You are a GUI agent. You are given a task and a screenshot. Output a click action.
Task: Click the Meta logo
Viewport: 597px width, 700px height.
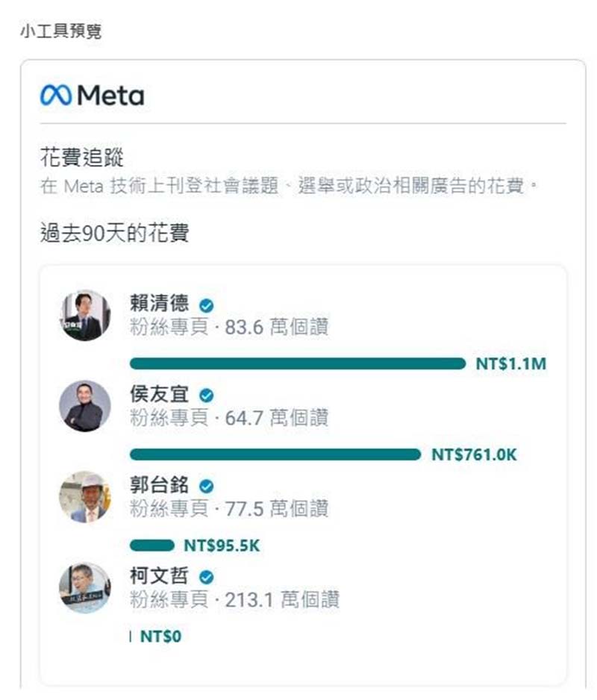[x=92, y=96]
